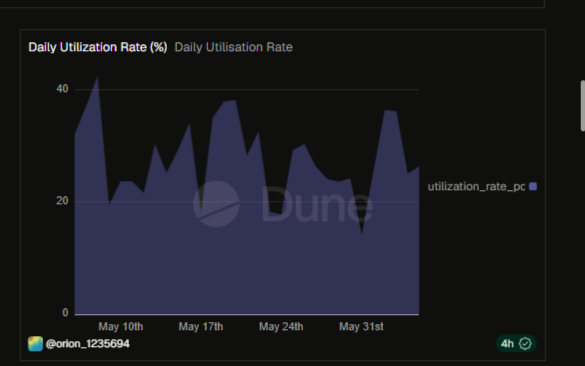Click the 20 y-axis label
This screenshot has width=585, height=366.
pyautogui.click(x=62, y=201)
